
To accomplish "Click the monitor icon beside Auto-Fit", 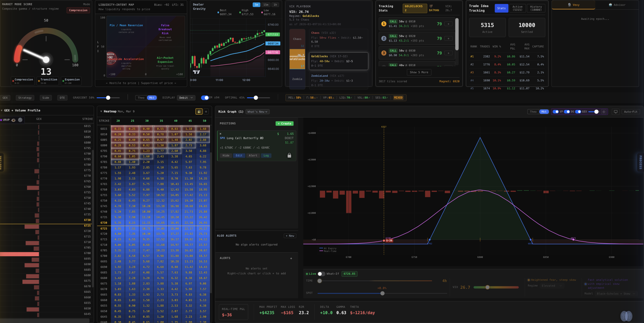I will (x=615, y=112).
